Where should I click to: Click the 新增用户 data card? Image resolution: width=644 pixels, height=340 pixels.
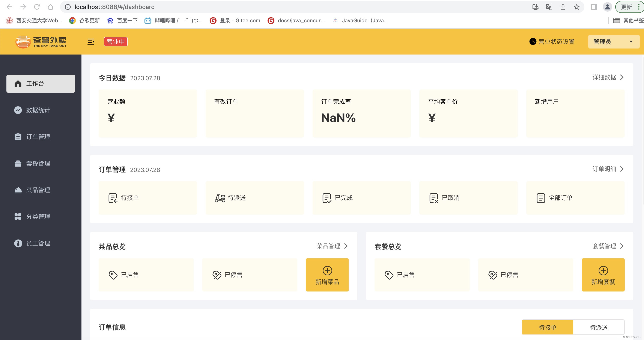point(575,113)
